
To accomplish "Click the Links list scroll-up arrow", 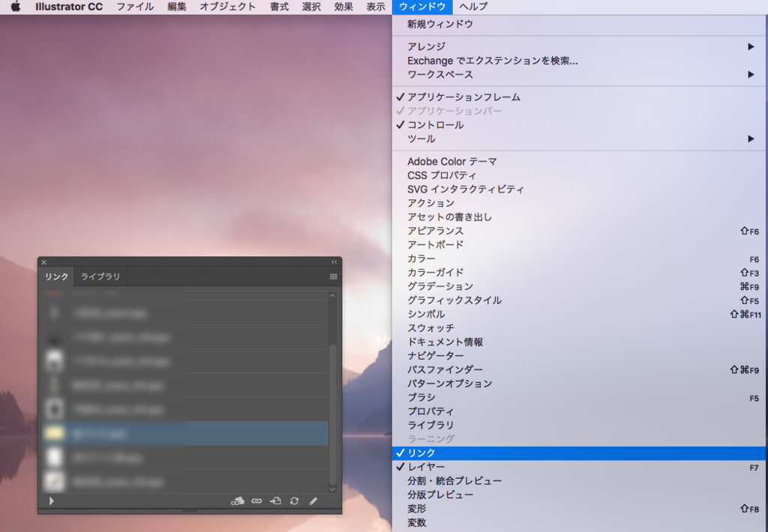I will pyautogui.click(x=332, y=296).
